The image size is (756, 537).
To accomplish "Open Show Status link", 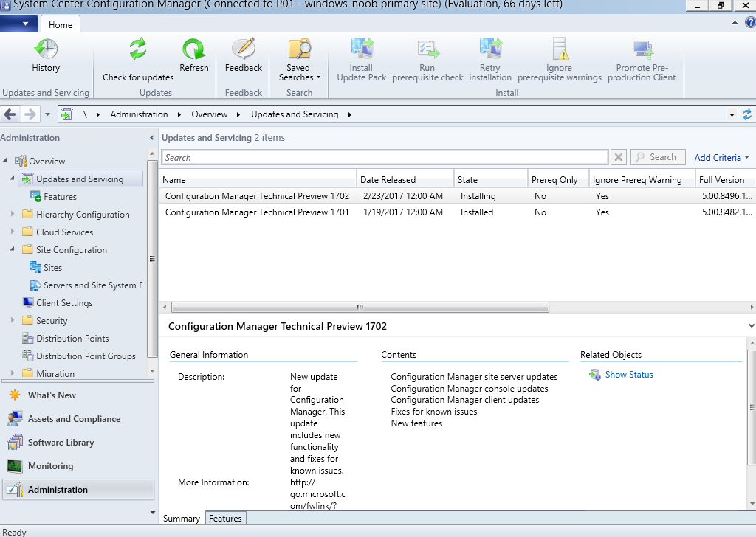I will pyautogui.click(x=629, y=375).
